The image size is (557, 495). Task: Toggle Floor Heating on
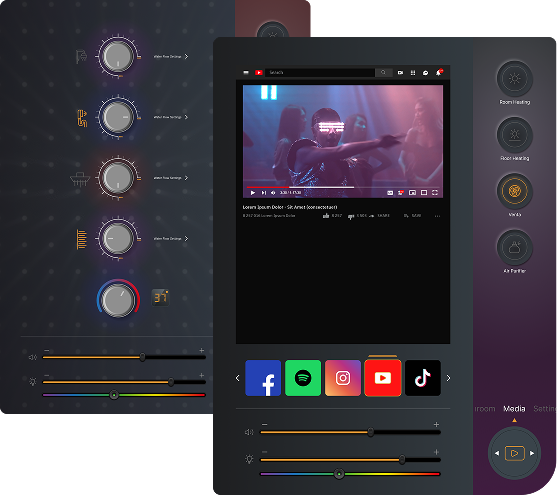(514, 135)
